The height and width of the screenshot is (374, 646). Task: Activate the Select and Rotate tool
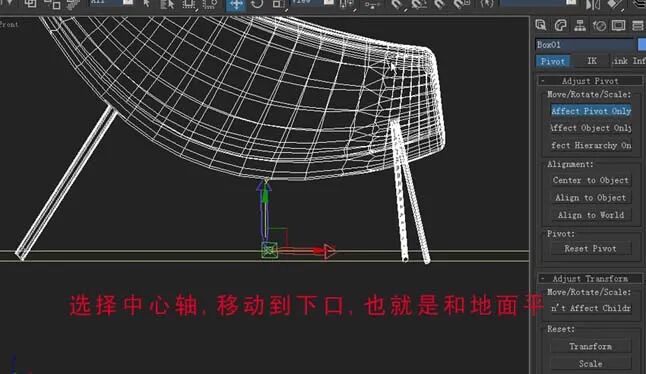[257, 4]
